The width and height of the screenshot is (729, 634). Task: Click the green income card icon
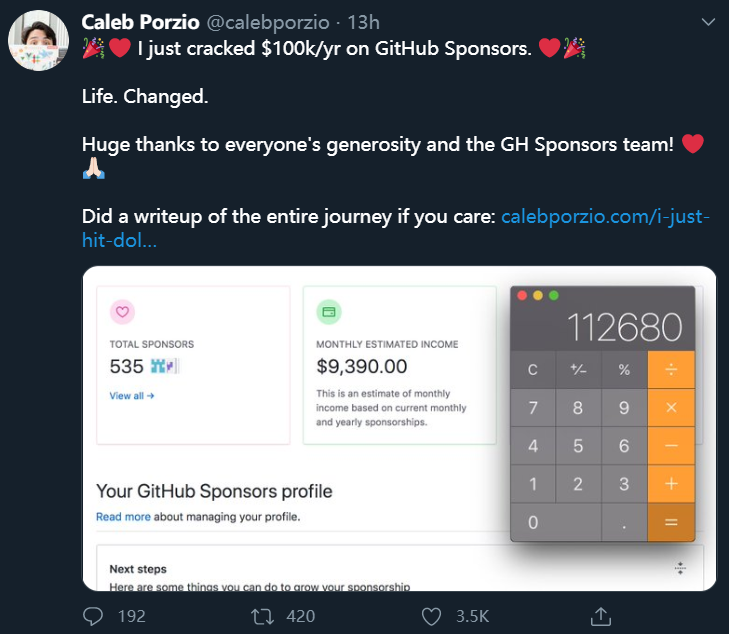click(x=328, y=312)
